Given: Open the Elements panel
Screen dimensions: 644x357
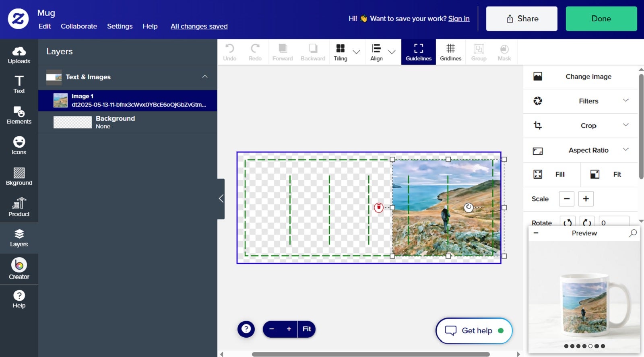Looking at the screenshot, I should 19,115.
